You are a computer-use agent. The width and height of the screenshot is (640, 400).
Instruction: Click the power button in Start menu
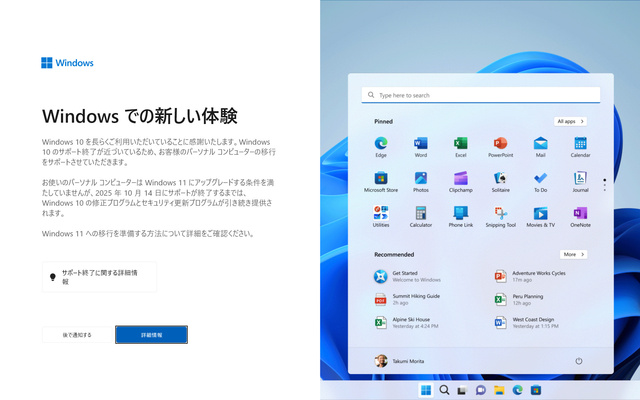point(578,361)
